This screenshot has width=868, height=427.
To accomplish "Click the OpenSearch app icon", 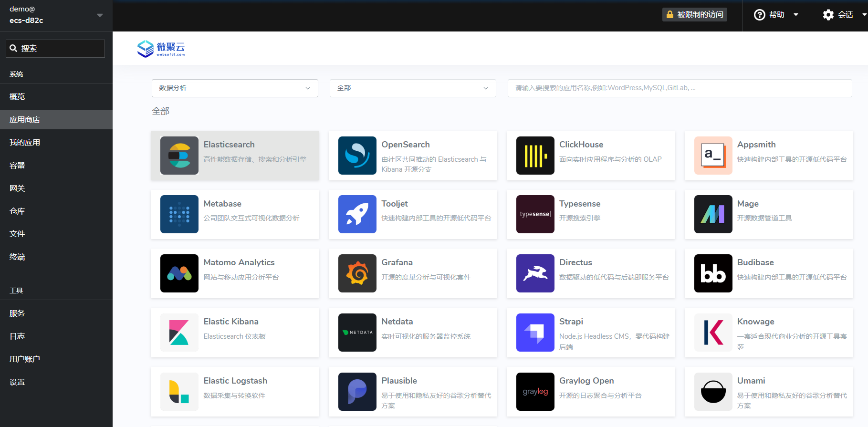I will (x=357, y=156).
